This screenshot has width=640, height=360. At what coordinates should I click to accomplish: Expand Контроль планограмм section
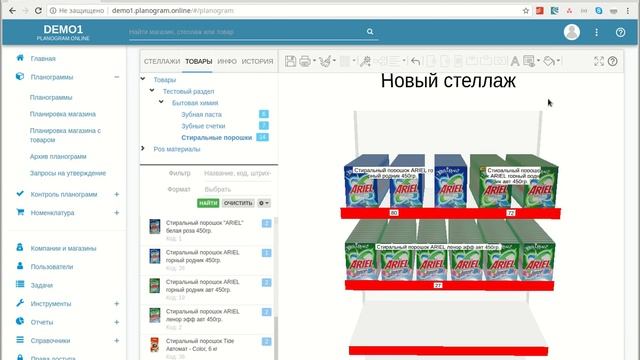(x=116, y=194)
